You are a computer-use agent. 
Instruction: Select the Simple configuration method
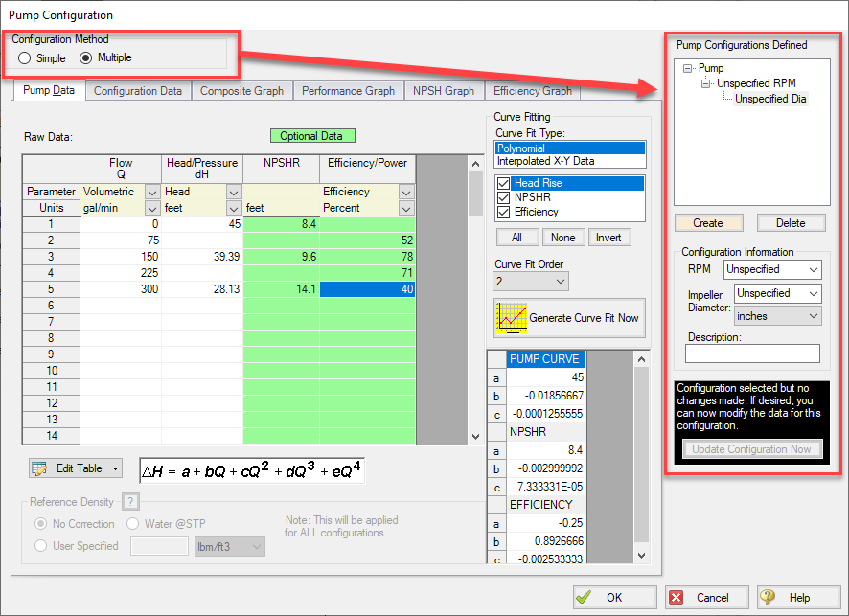25,58
